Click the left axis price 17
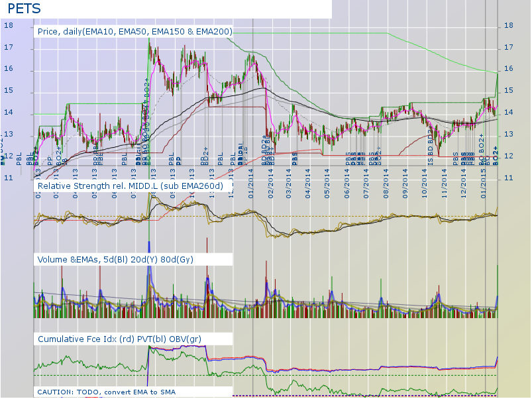The image size is (532, 399). 9,47
